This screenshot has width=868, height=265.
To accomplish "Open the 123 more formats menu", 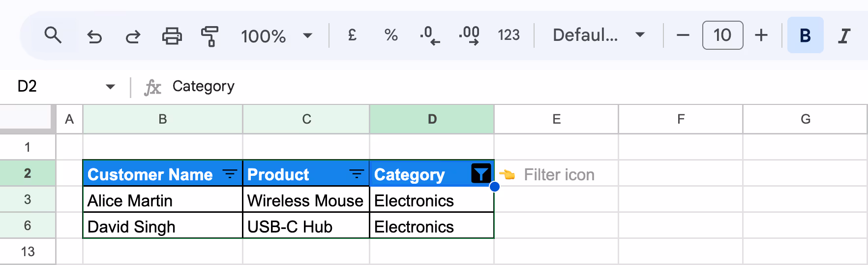I will pyautogui.click(x=509, y=35).
